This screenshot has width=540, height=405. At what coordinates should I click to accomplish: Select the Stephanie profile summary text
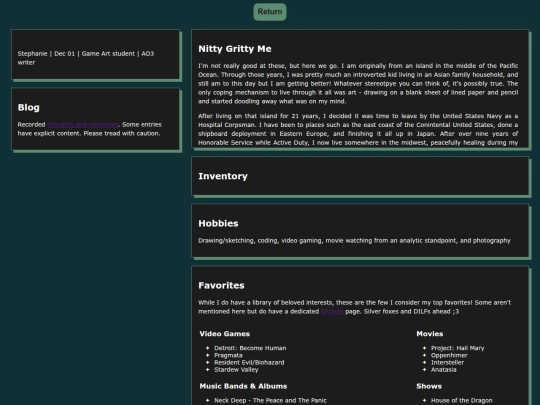[86, 58]
